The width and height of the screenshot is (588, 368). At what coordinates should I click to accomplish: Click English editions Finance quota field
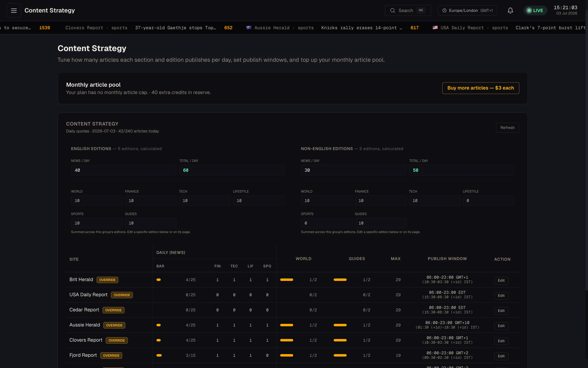click(151, 201)
